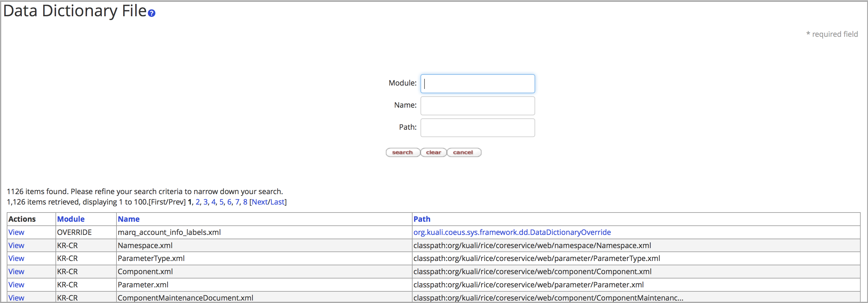Go to results page 5
This screenshot has height=303, width=868.
pyautogui.click(x=221, y=202)
